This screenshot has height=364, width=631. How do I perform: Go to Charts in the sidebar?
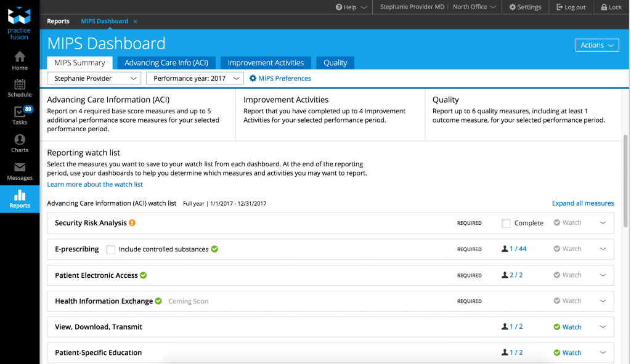click(20, 143)
